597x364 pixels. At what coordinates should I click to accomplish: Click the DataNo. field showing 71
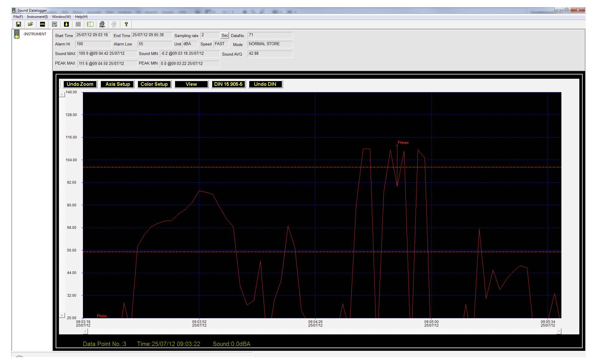click(270, 35)
